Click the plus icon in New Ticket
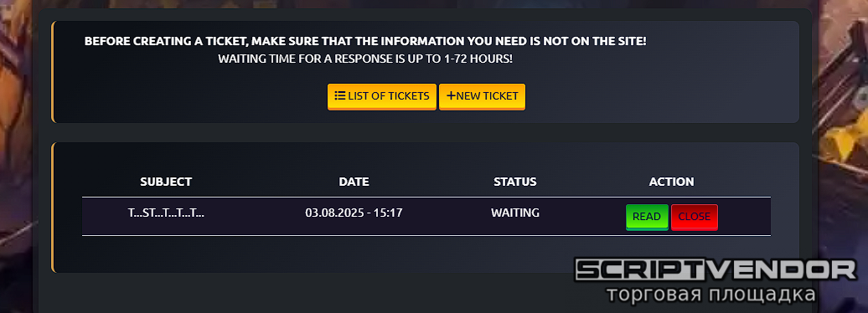 tap(451, 95)
